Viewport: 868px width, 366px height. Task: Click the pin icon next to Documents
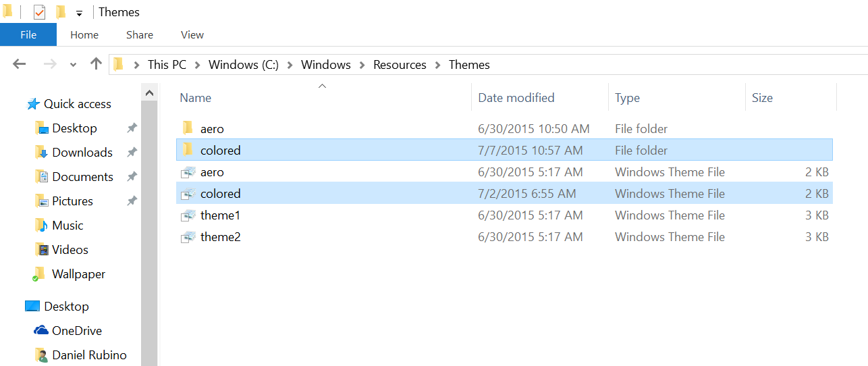pos(132,177)
